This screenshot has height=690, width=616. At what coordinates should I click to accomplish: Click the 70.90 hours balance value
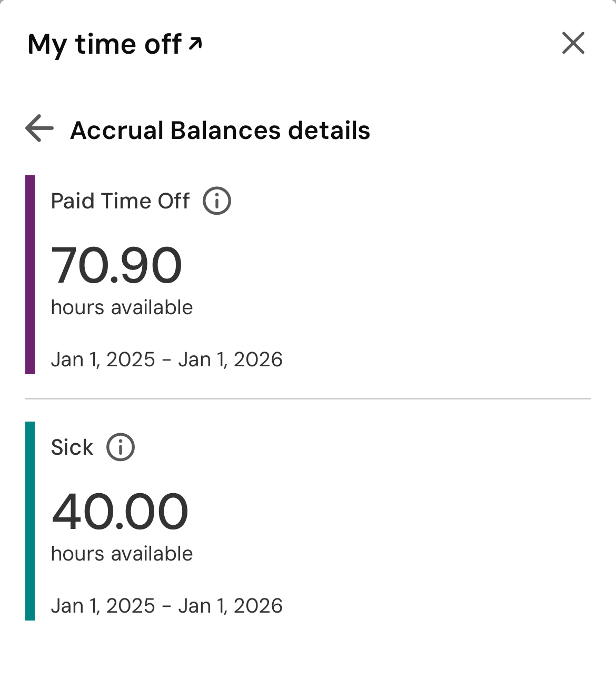[116, 266]
